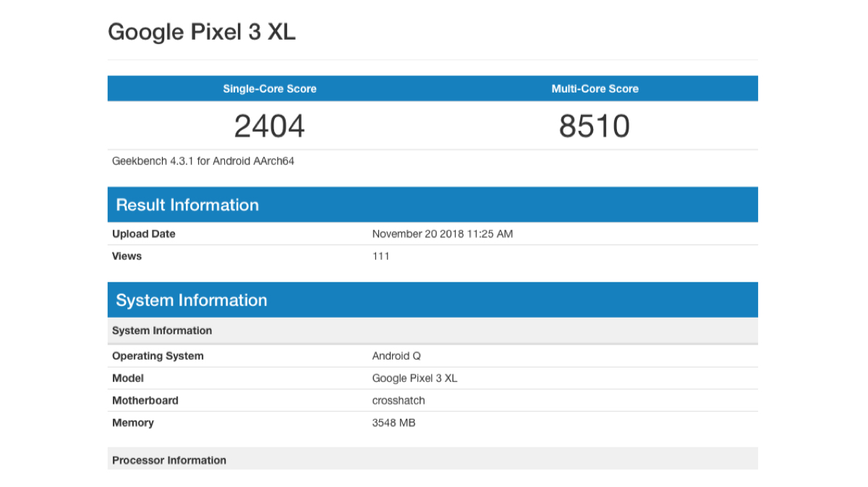Viewport: 868px width, 487px height.
Task: Click the 3548 MB memory value
Action: (x=393, y=423)
